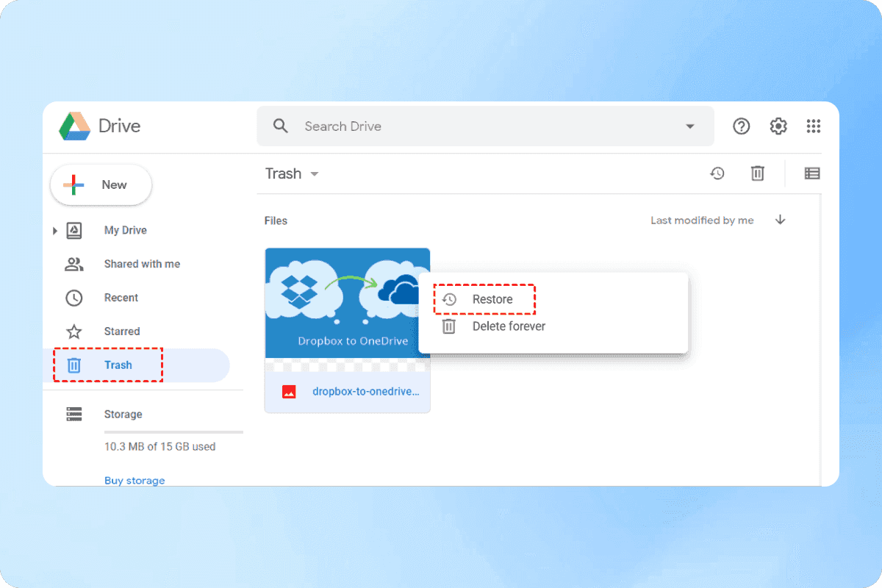This screenshot has height=588, width=882.
Task: Click the toolbar delete forever trash icon
Action: click(x=757, y=173)
